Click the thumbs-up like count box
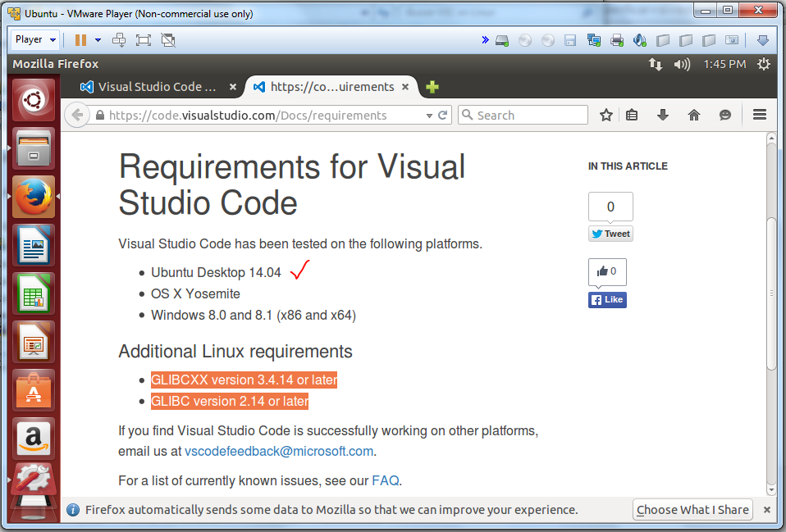Screen dimensions: 786x532 [x=607, y=272]
